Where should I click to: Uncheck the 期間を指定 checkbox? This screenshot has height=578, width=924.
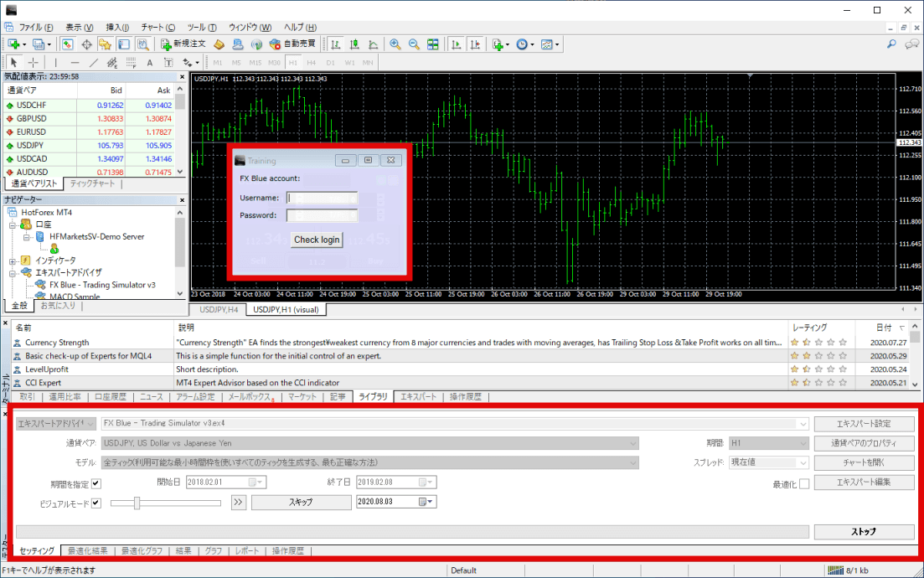(x=96, y=483)
